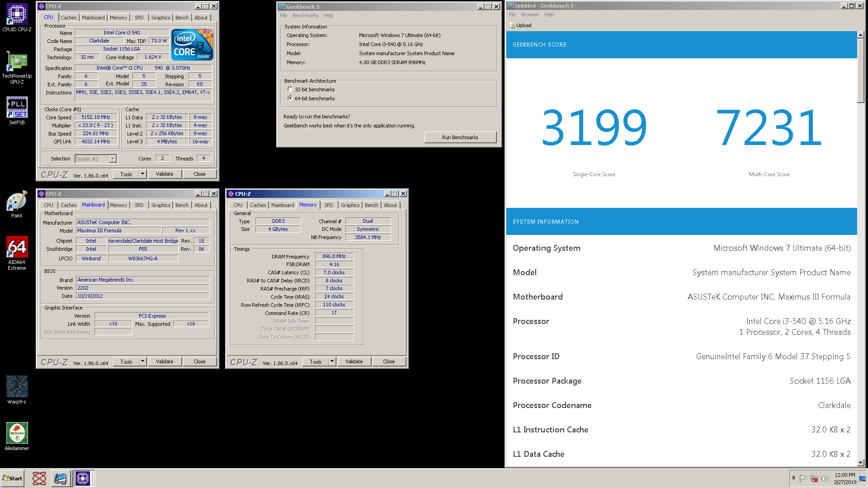Image resolution: width=868 pixels, height=488 pixels.
Task: Click the Geekbench results scrollbar up arrow
Action: point(860,35)
